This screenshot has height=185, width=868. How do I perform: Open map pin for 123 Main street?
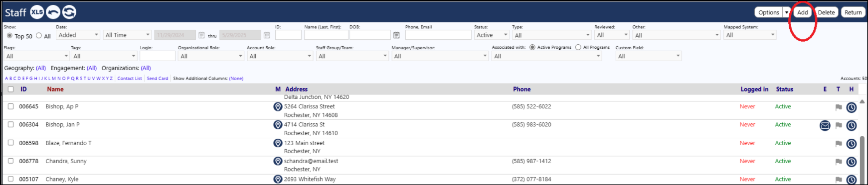point(278,143)
